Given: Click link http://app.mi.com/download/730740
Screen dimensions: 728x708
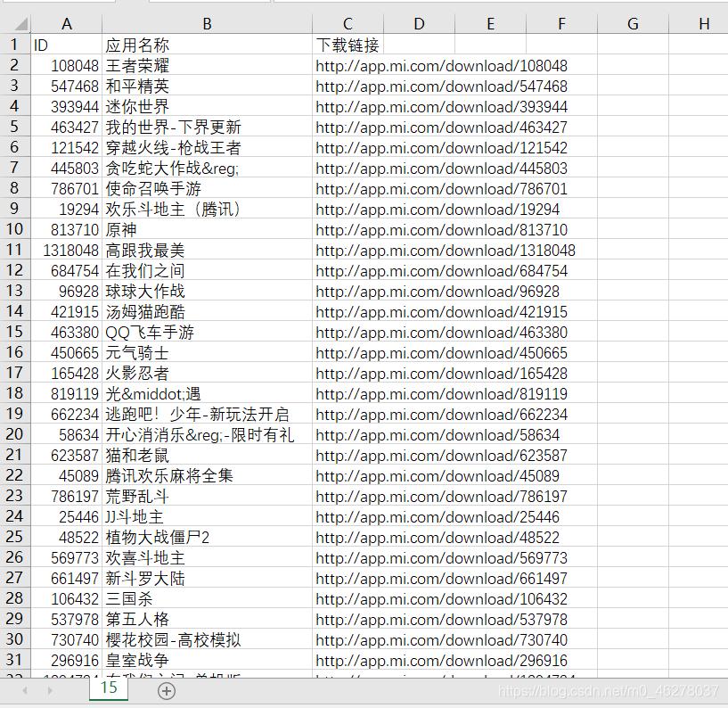Looking at the screenshot, I should (x=442, y=640).
